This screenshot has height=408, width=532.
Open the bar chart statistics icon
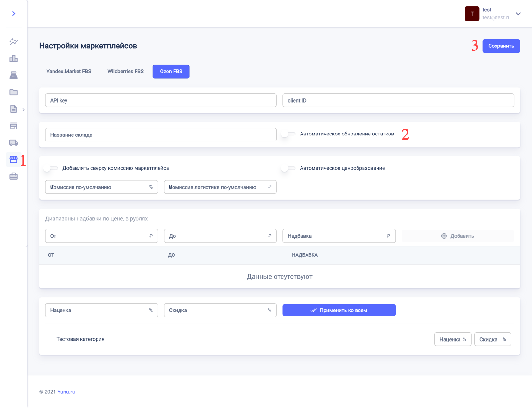(14, 59)
